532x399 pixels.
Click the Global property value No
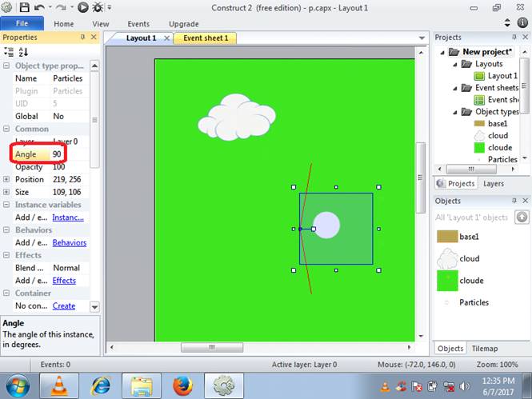coord(70,116)
